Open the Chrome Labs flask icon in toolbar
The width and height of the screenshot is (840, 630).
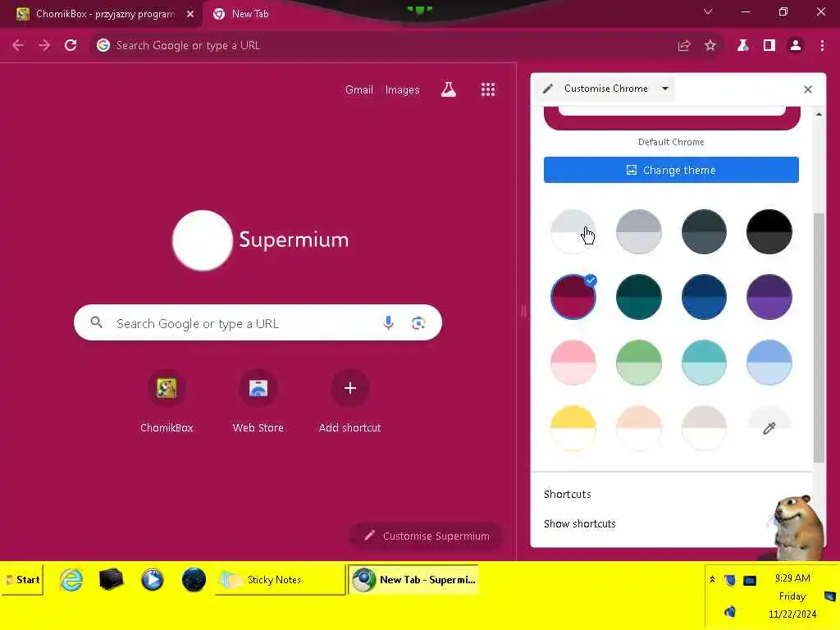742,46
